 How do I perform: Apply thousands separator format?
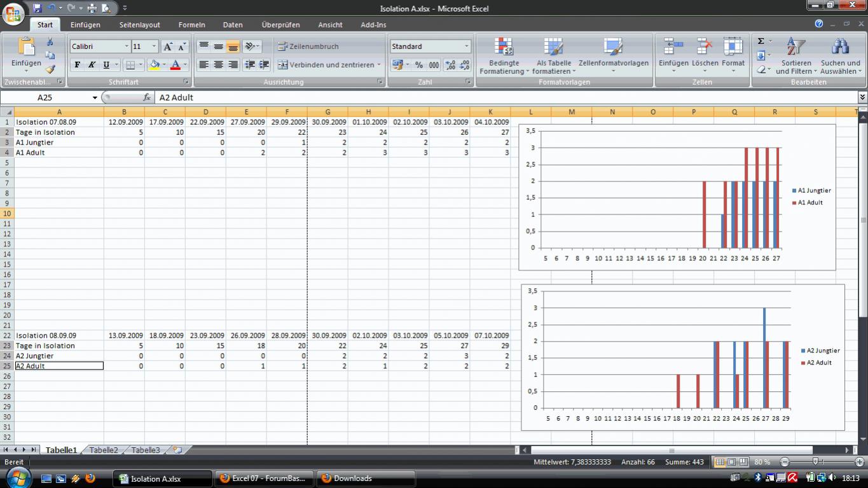point(434,65)
